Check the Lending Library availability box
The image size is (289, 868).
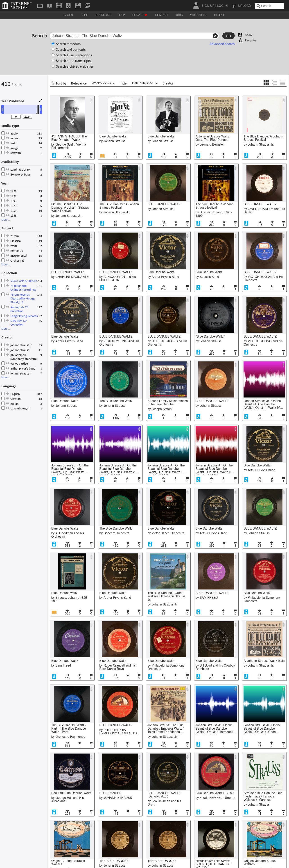[3, 169]
